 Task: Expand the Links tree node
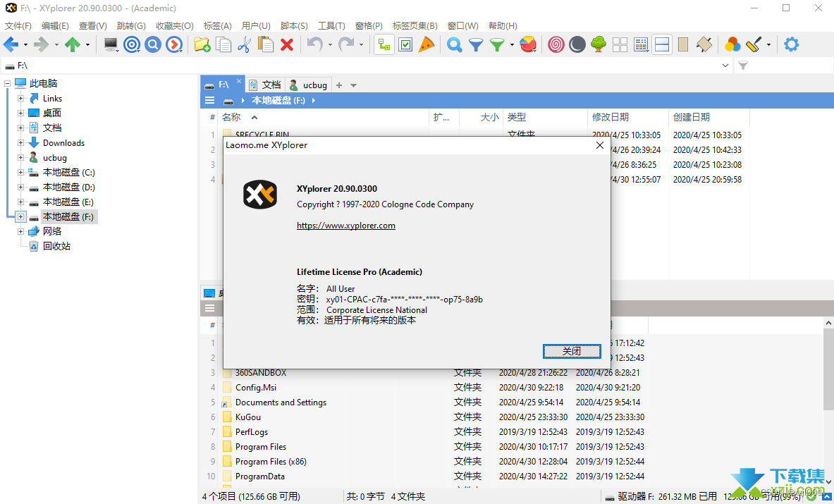pos(20,99)
